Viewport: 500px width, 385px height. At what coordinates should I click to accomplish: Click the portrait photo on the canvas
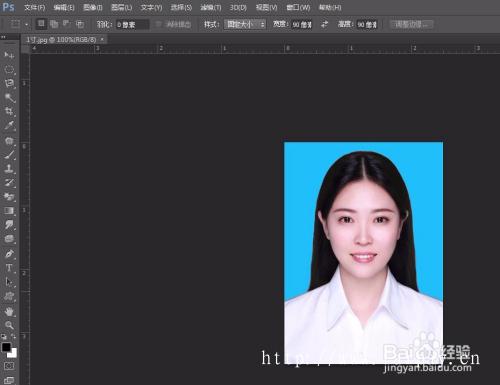click(x=363, y=253)
